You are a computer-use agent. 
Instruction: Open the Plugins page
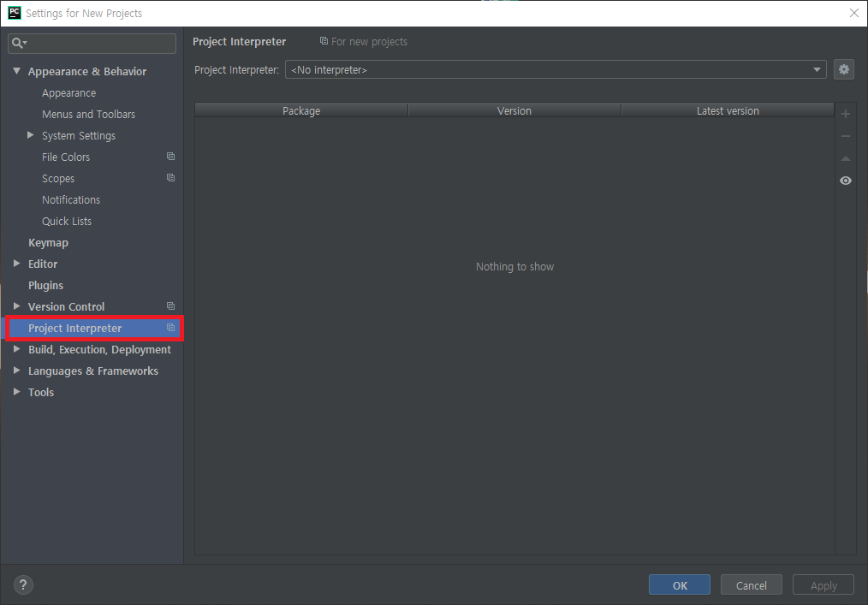pyautogui.click(x=45, y=286)
